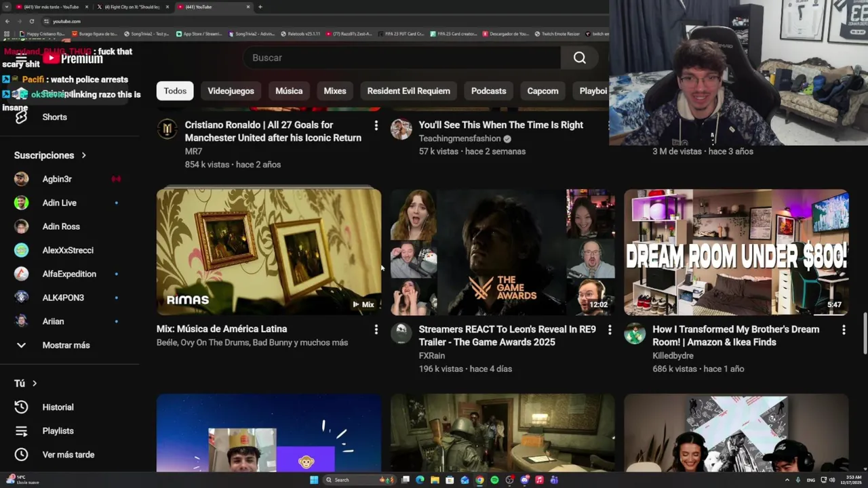
Task: Expand Suscripciones section arrow
Action: point(84,156)
